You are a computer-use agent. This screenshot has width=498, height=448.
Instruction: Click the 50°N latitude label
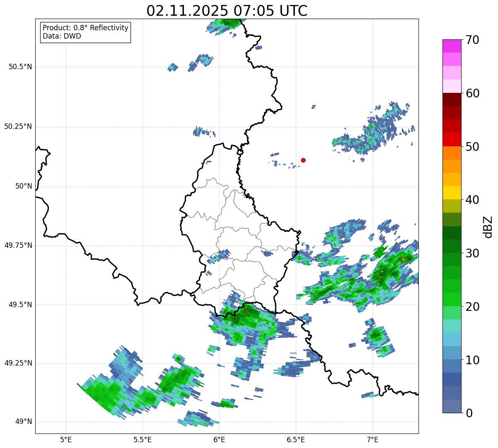click(x=24, y=186)
